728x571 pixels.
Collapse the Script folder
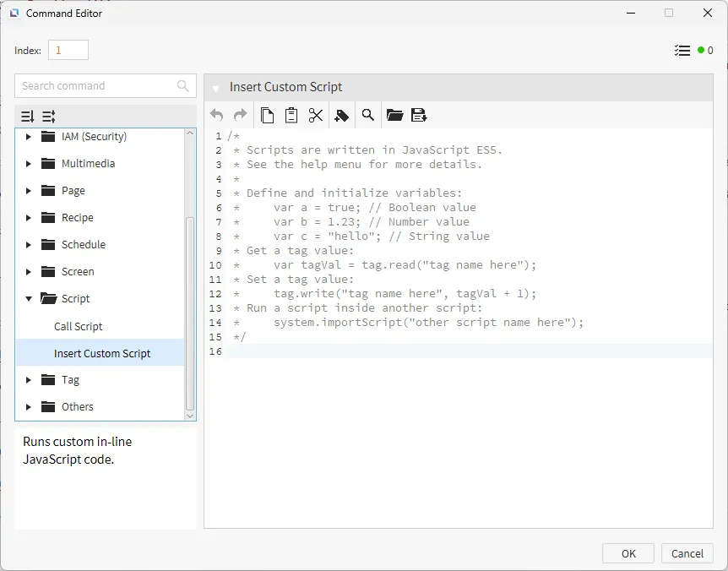click(x=29, y=299)
